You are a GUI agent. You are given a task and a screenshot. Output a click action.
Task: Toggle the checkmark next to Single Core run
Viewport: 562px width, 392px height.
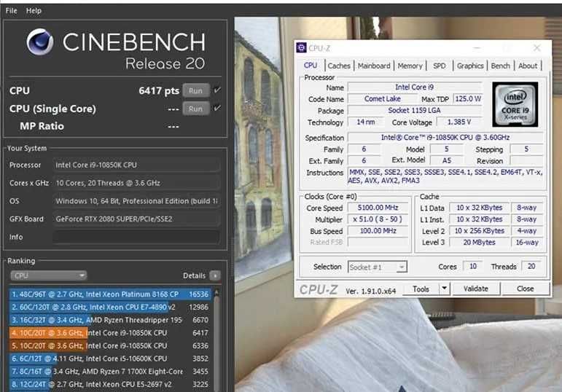[217, 108]
